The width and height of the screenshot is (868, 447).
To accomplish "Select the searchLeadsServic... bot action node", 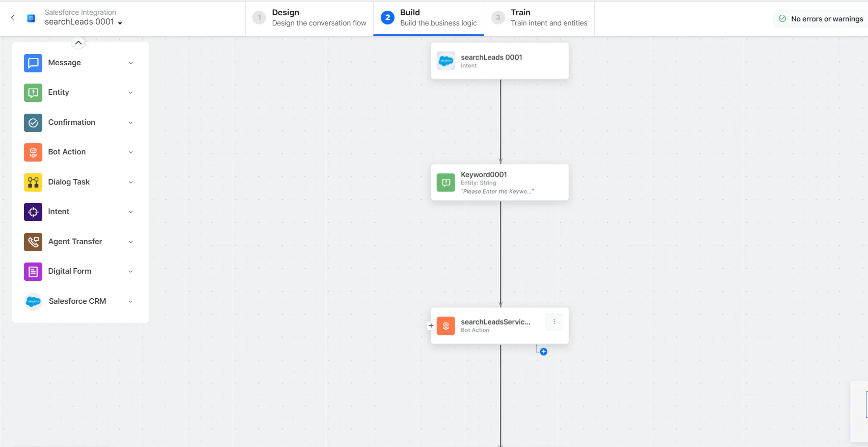I will click(499, 326).
